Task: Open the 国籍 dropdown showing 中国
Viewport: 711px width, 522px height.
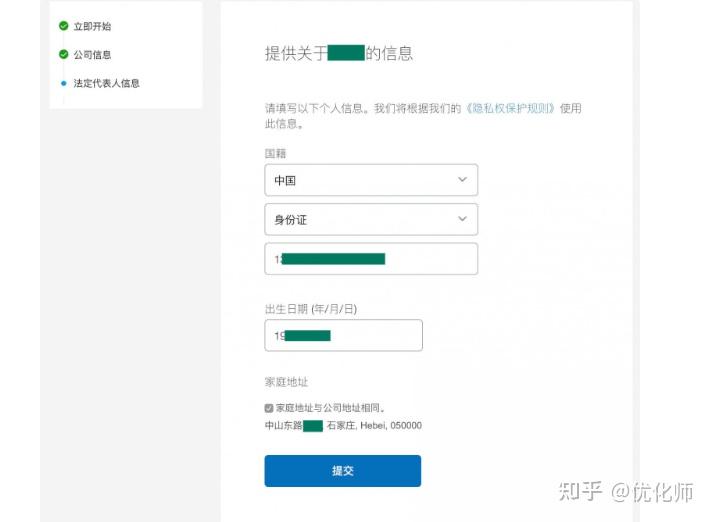Action: 370,180
